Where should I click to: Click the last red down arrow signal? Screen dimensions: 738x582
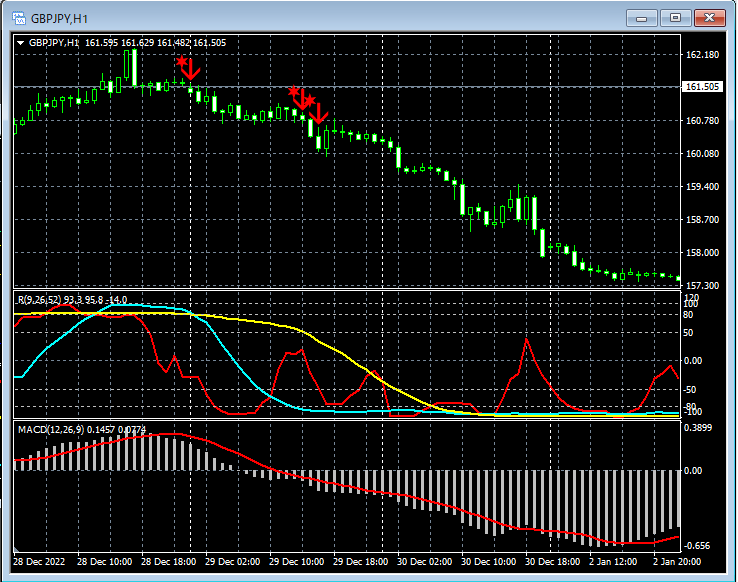tap(319, 113)
